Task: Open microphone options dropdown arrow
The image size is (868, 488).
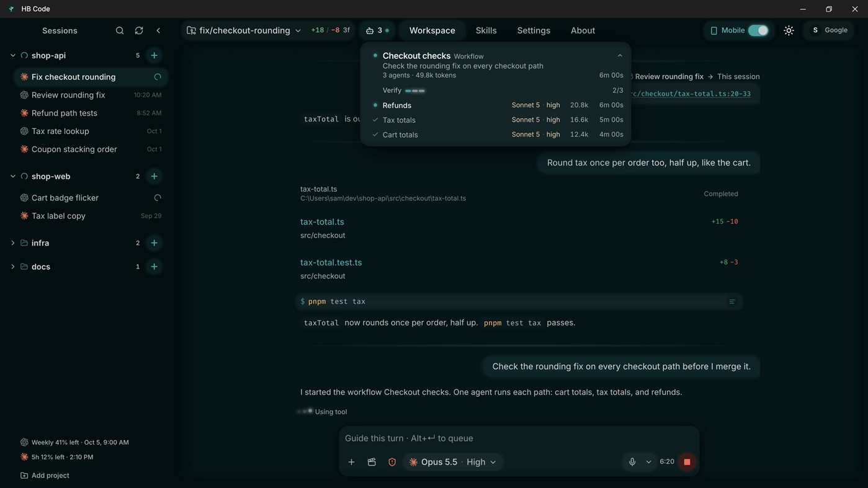Action: click(x=648, y=462)
